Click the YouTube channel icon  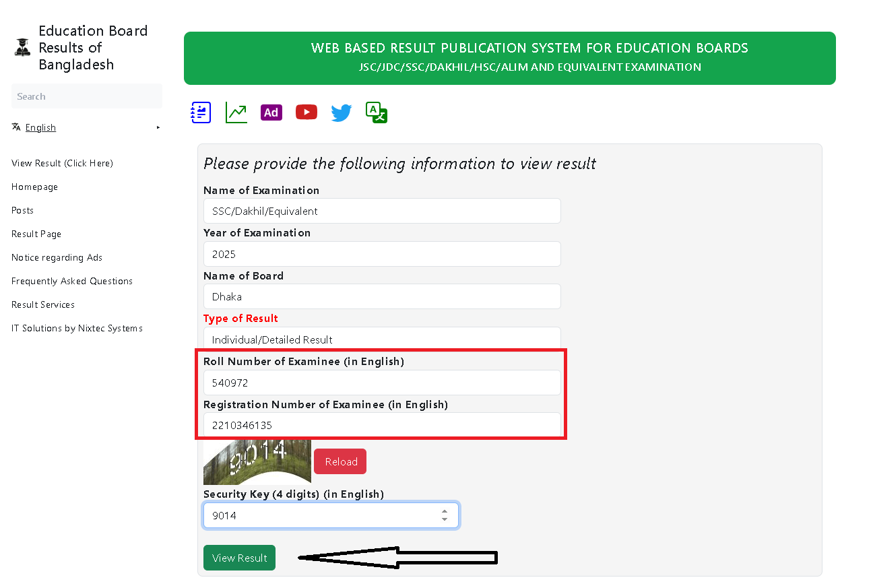click(x=306, y=112)
